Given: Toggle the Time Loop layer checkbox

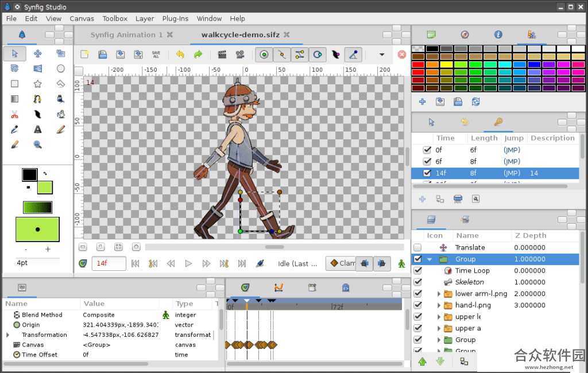Looking at the screenshot, I should [417, 271].
